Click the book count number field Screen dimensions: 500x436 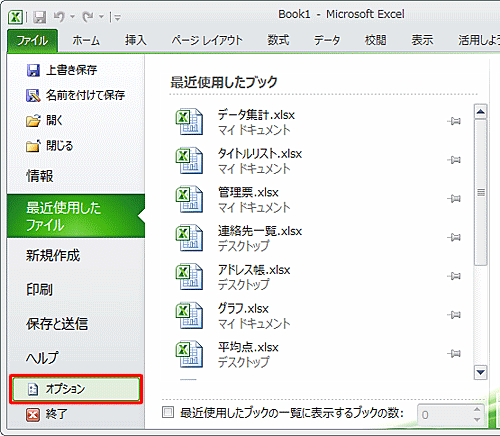pyautogui.click(x=444, y=415)
